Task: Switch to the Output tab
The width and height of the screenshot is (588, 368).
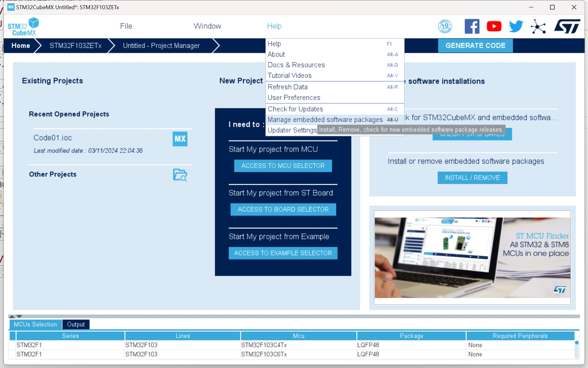Action: [76, 324]
